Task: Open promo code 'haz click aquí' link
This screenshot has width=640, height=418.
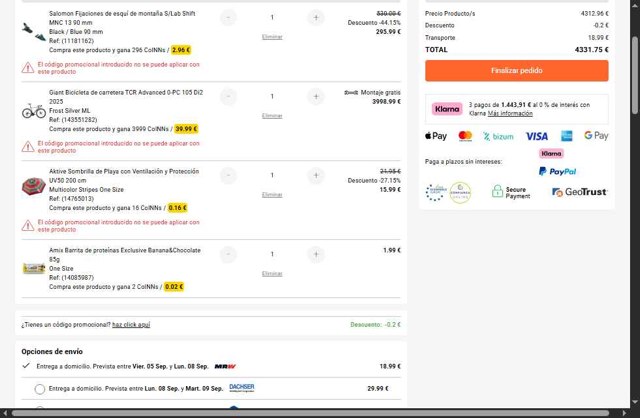Action: (x=131, y=325)
